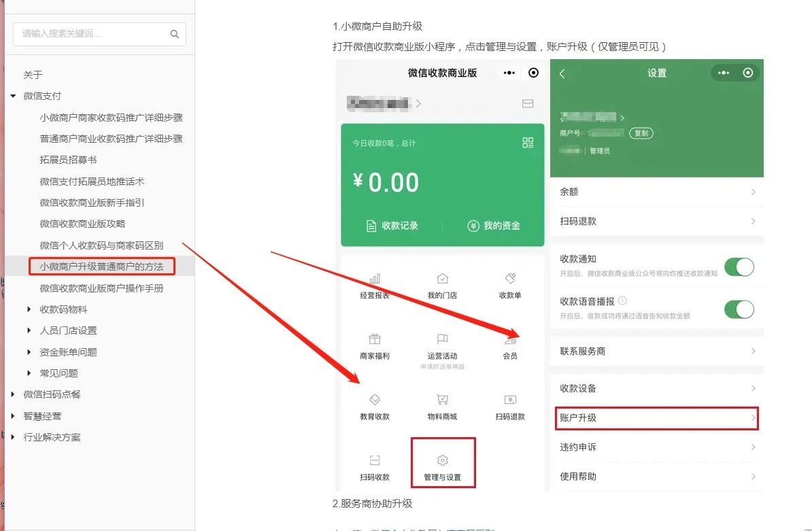Click info icon next to 收款语音播报
The height and width of the screenshot is (531, 812).
click(622, 301)
